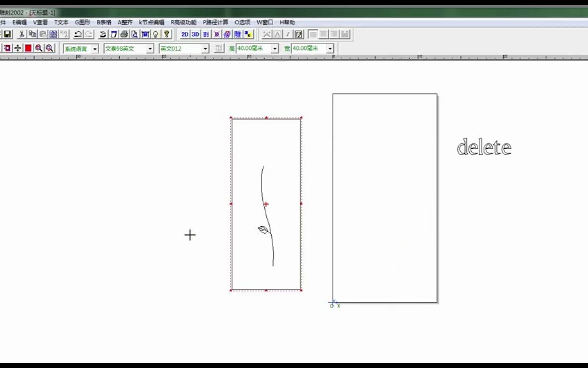Open the height 40.00毫米 dropdown
Screen dimensions: 588x368
click(x=275, y=49)
